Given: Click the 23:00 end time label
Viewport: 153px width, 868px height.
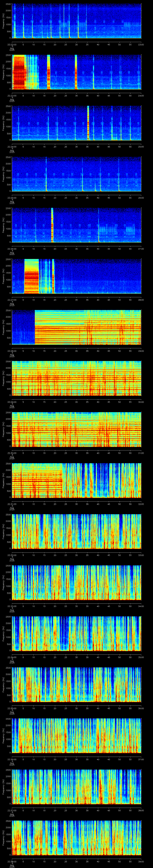Looking at the screenshot, I should pyautogui.click(x=141, y=44).
